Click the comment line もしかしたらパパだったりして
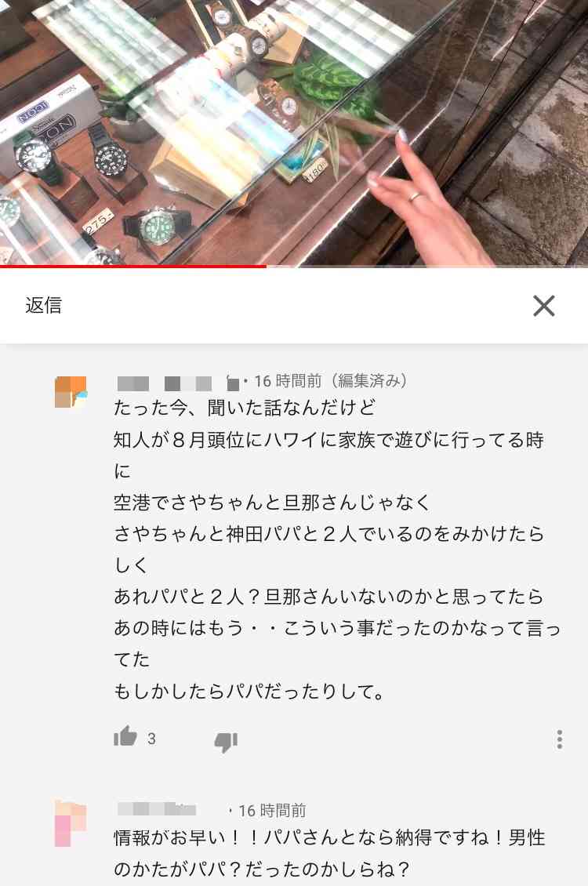Screen dimensions: 588x886 pos(249,691)
